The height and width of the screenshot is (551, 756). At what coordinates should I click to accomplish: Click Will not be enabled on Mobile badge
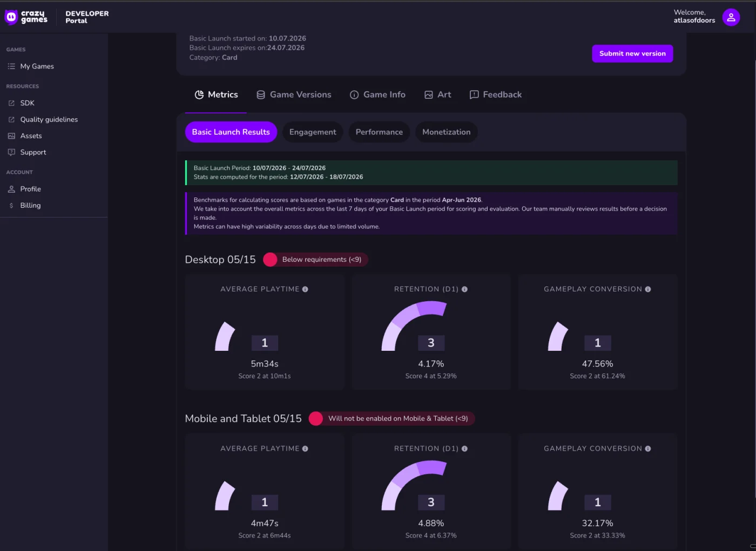click(x=392, y=419)
